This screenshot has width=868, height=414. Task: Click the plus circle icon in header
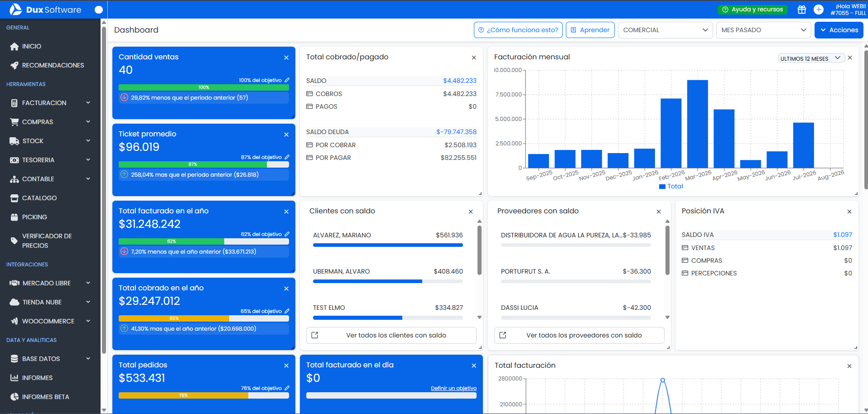pyautogui.click(x=818, y=10)
